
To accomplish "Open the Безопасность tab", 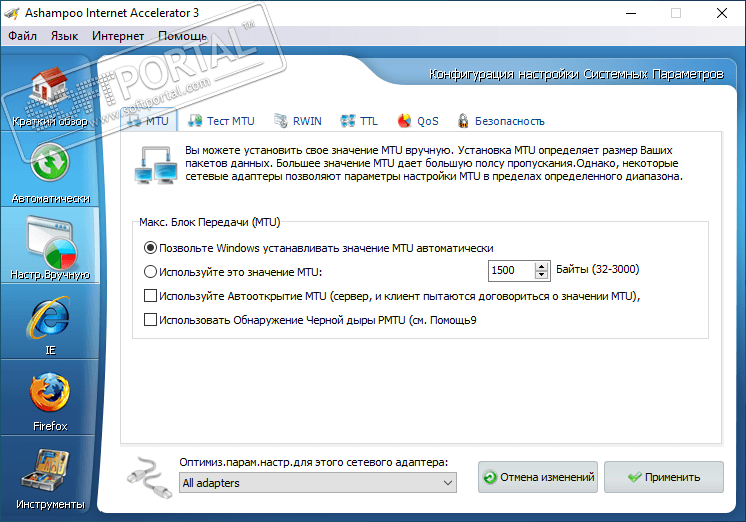I will pyautogui.click(x=501, y=121).
